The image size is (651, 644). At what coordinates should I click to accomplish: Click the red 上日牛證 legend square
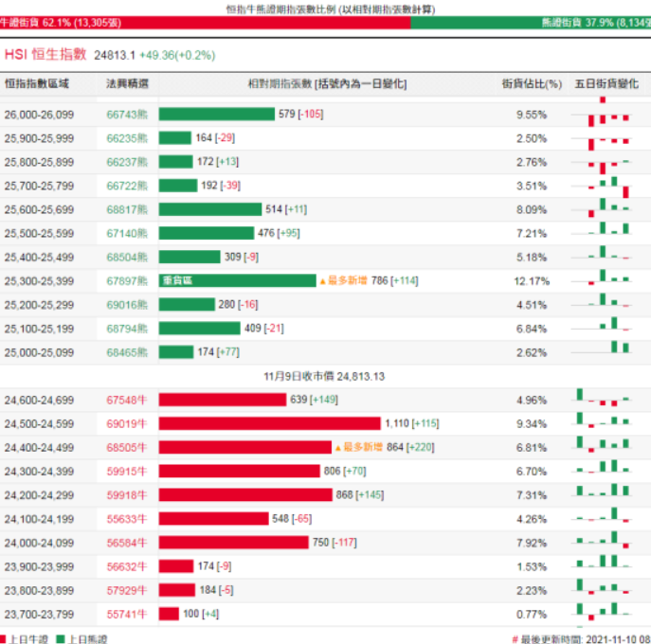(x=3, y=639)
